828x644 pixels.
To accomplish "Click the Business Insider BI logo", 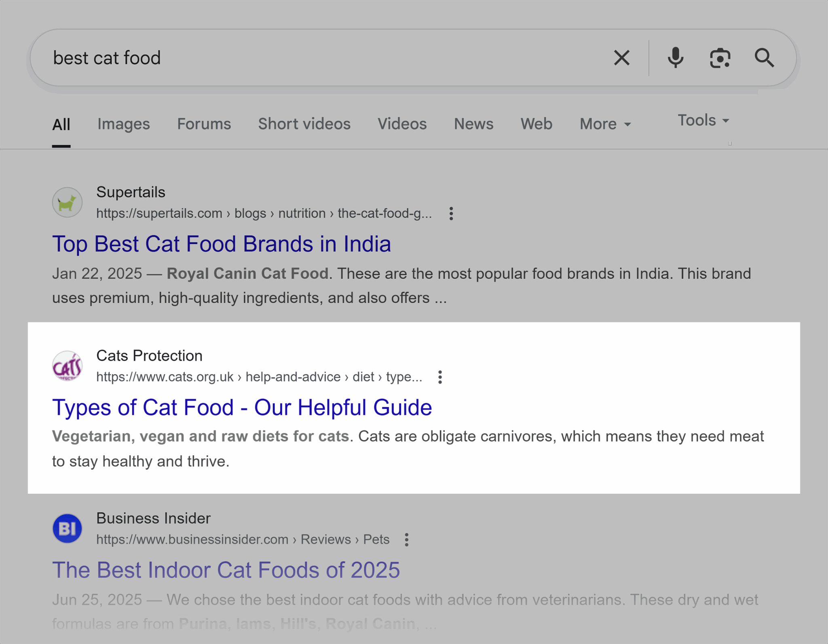I will click(x=67, y=528).
